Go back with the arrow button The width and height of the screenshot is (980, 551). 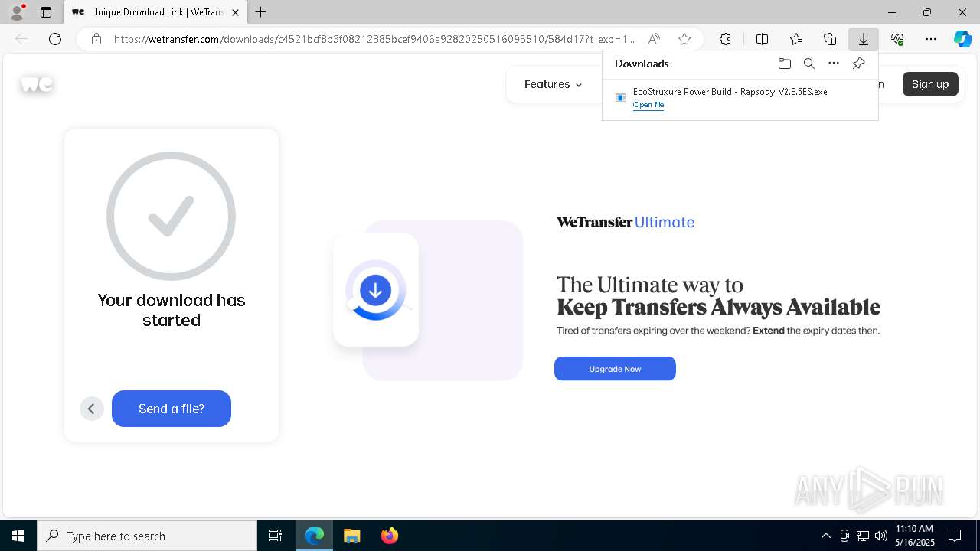pyautogui.click(x=91, y=409)
